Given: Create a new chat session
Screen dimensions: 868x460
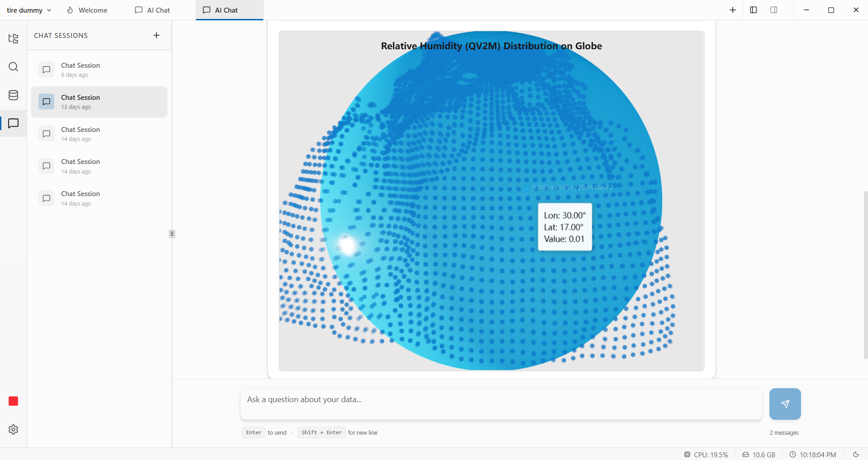Looking at the screenshot, I should [x=157, y=35].
